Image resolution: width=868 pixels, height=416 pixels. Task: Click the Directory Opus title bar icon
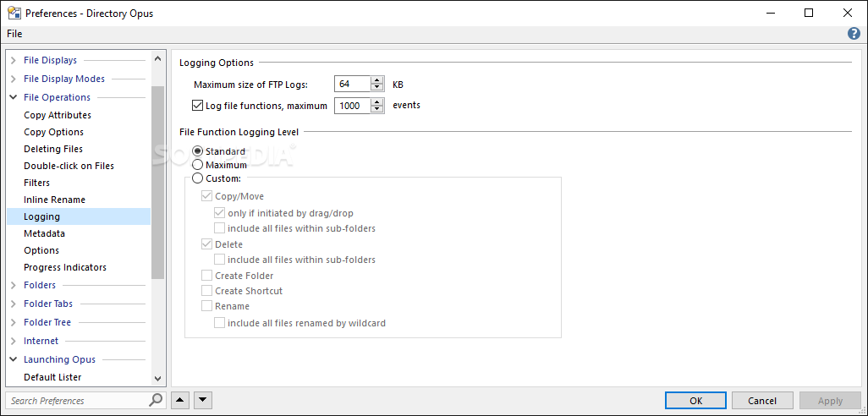tap(14, 14)
